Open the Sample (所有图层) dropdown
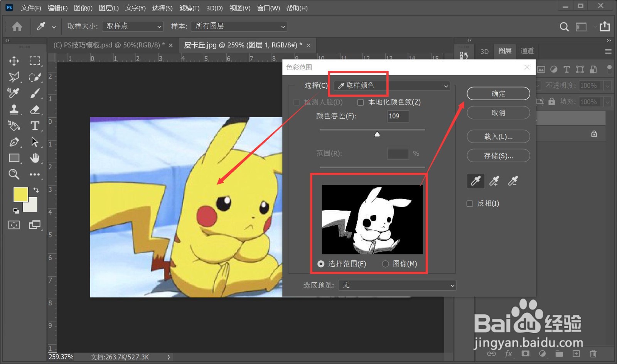 point(239,26)
